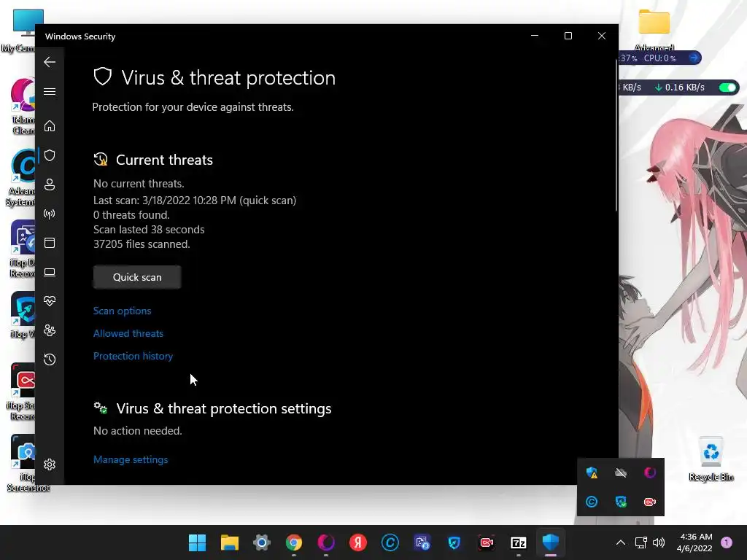
Task: Open Device performance & health heart icon
Action: (50, 301)
